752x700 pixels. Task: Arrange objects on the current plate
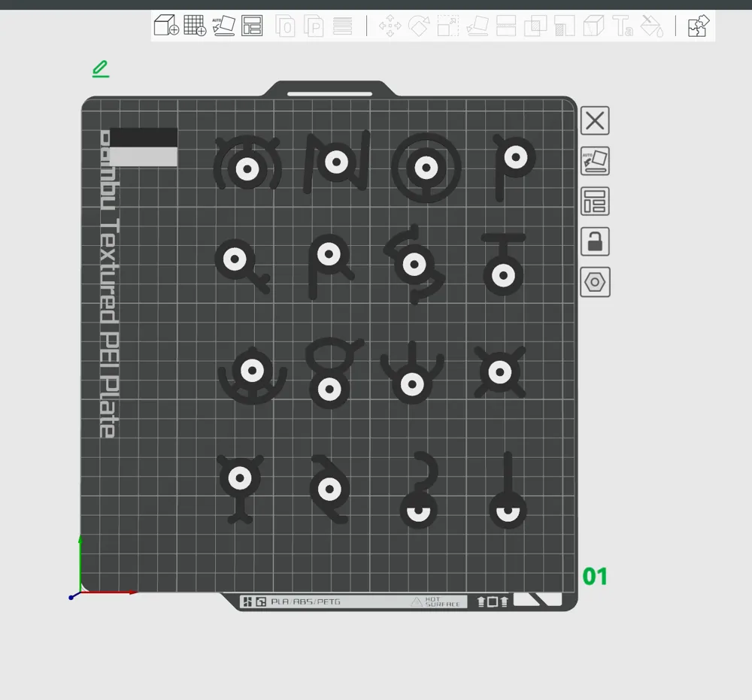(x=595, y=202)
